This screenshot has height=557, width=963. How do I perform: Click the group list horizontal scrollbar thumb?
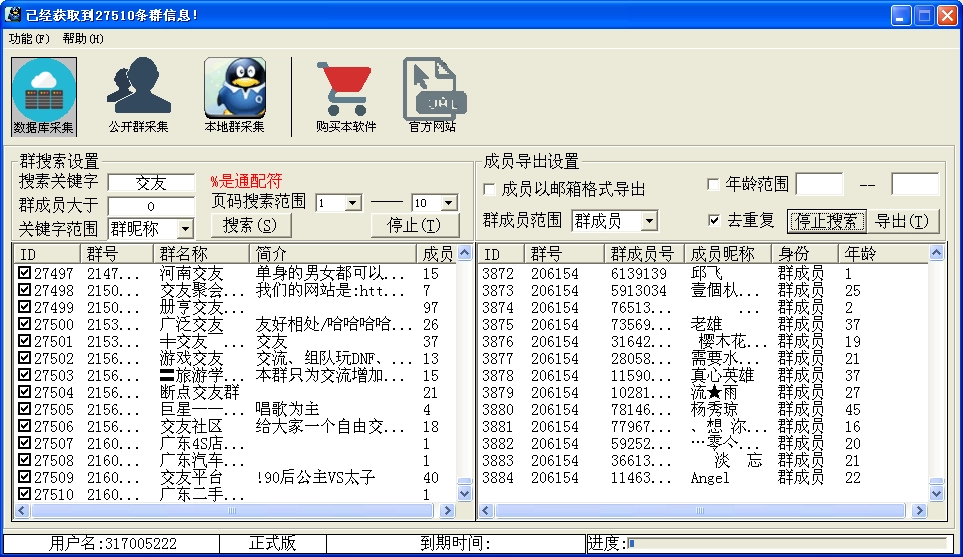[232, 510]
